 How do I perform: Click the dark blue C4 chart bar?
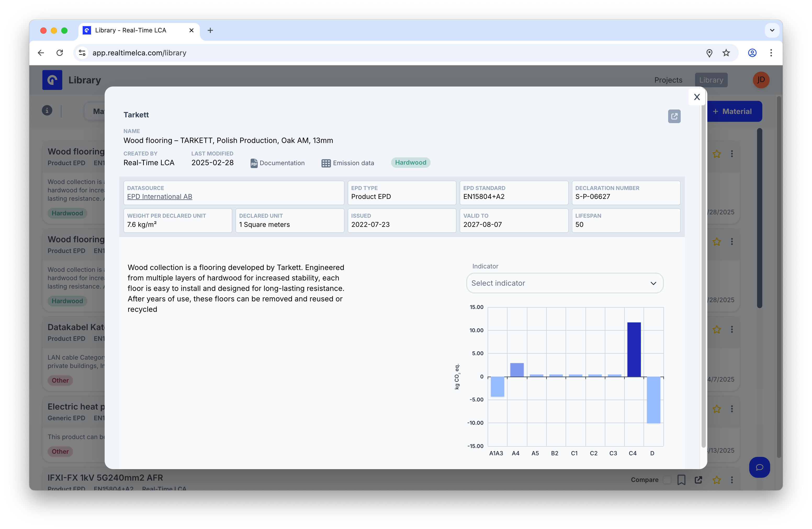click(634, 349)
